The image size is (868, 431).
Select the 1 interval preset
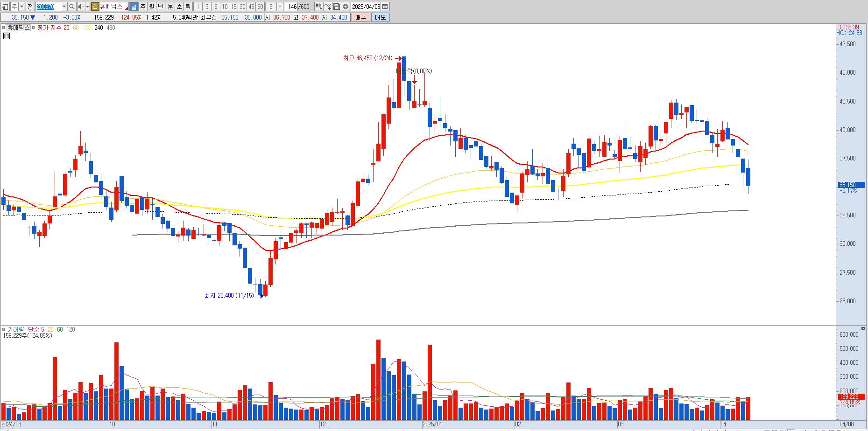(198, 7)
